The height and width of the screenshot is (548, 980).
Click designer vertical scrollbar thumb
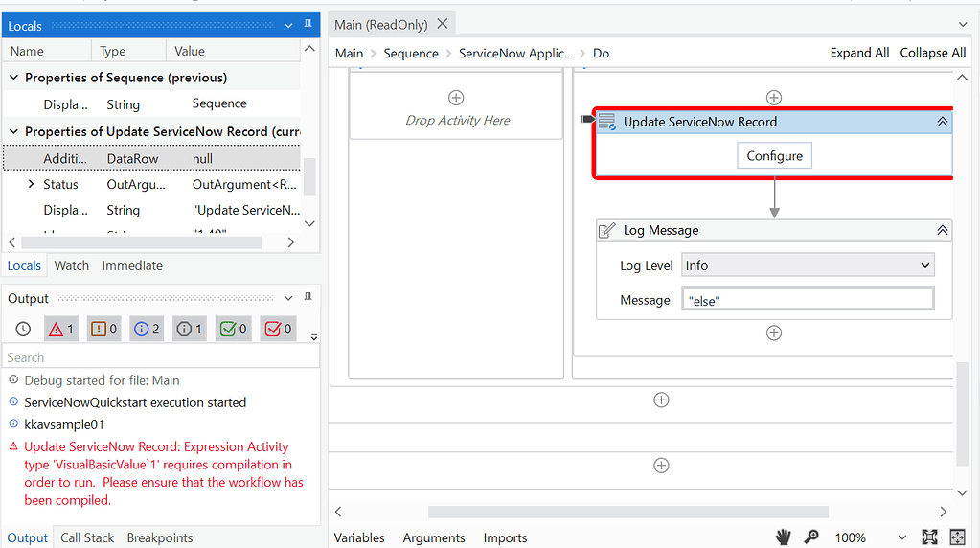(x=963, y=414)
